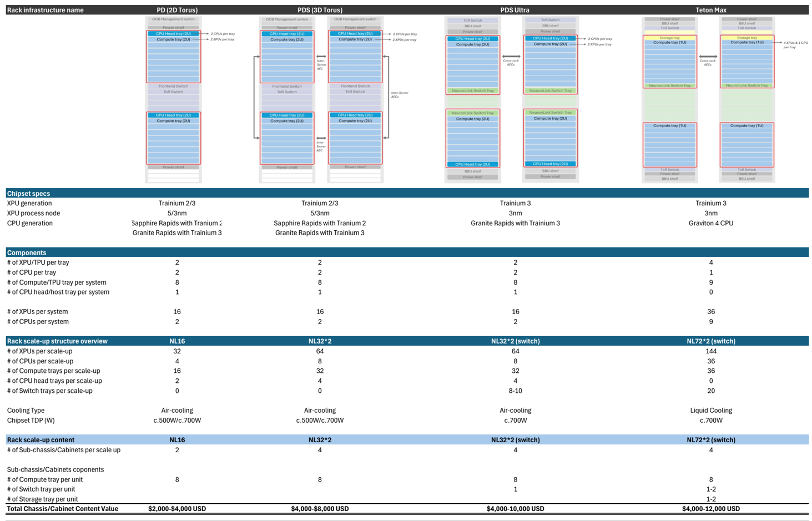Select the "Teton Max" column header
812x521 pixels.
(711, 10)
